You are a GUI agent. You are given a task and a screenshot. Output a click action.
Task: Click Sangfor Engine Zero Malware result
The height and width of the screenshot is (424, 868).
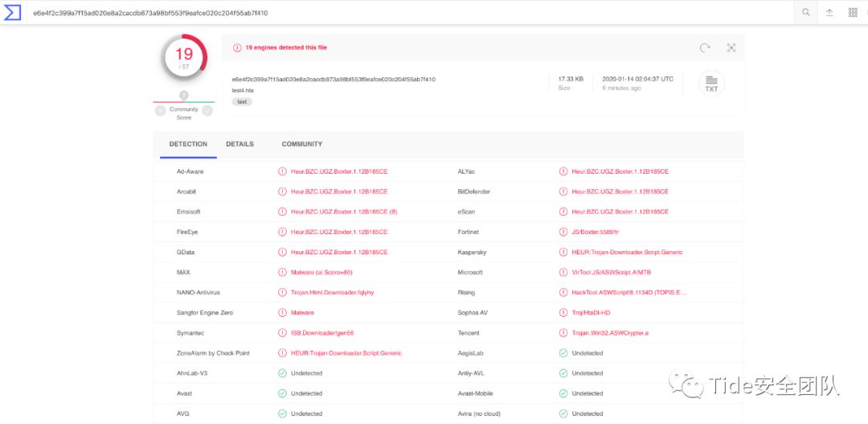pyautogui.click(x=302, y=313)
